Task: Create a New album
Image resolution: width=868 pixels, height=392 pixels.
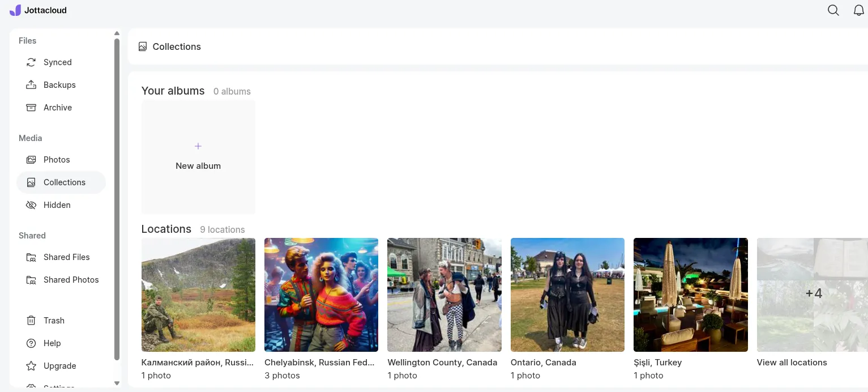Action: click(x=198, y=157)
